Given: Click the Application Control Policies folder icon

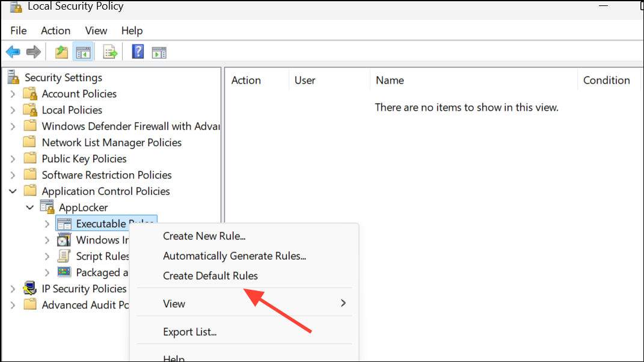Looking at the screenshot, I should click(x=29, y=191).
